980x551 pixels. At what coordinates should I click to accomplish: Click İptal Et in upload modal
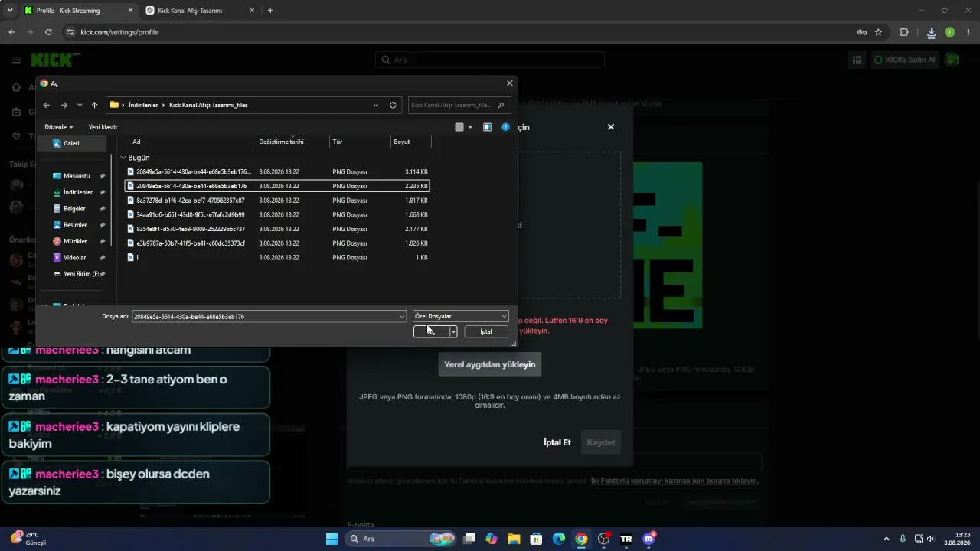point(557,442)
